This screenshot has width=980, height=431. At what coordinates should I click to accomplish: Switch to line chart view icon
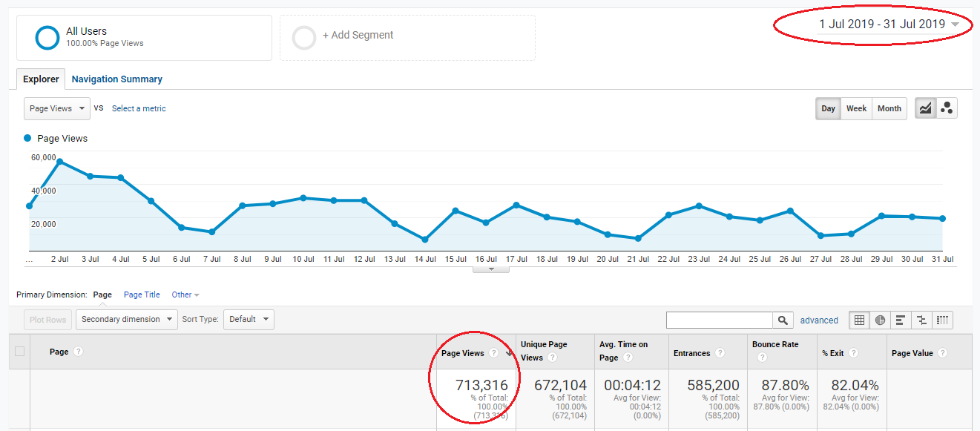point(925,108)
